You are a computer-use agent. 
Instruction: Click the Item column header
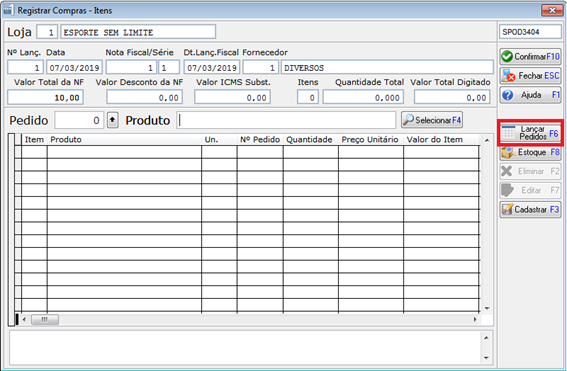pyautogui.click(x=34, y=140)
